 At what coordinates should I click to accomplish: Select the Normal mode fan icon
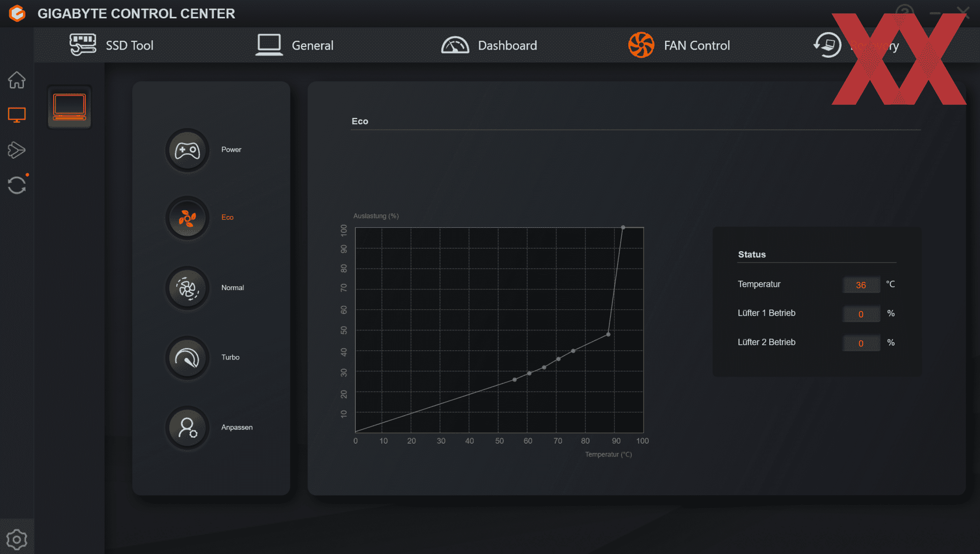tap(187, 288)
